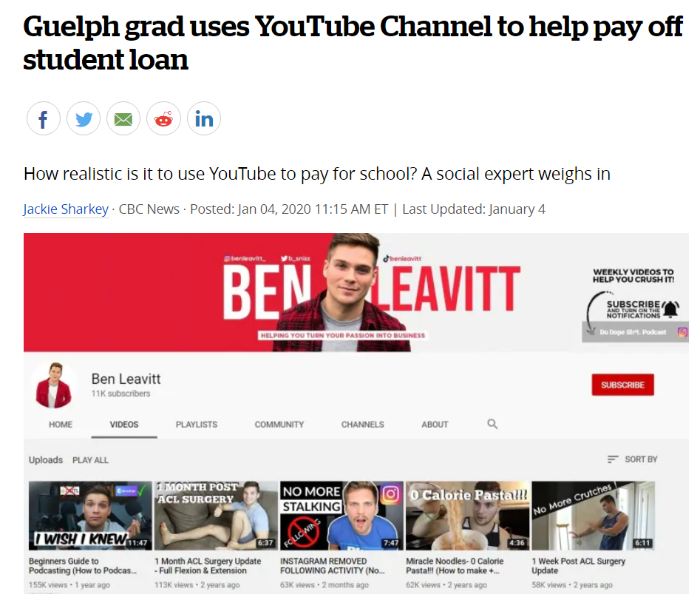
Task: Select the Playlists tab
Action: pos(197,425)
